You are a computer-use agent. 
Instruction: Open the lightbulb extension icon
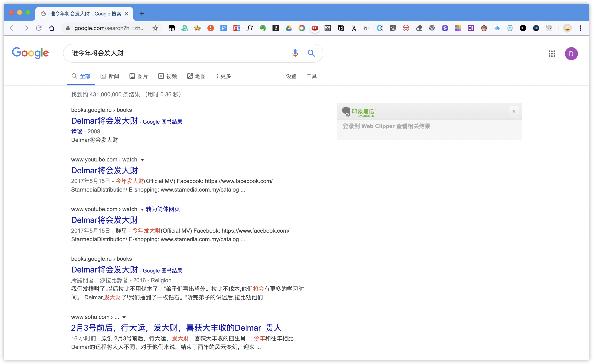click(393, 28)
